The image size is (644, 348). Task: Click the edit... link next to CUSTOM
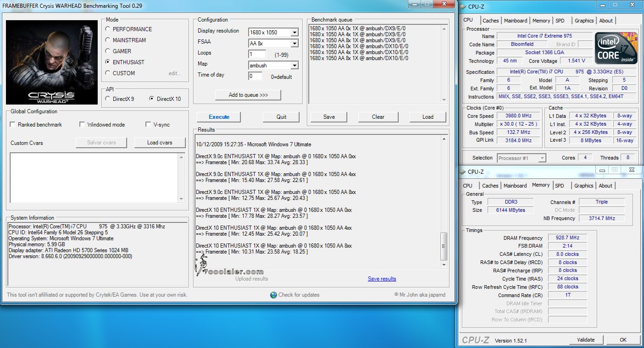(175, 73)
